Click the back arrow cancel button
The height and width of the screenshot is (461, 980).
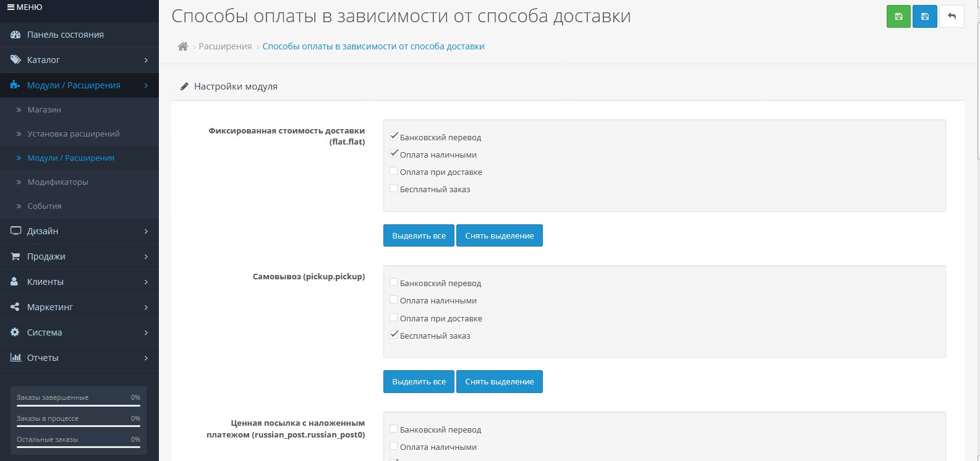click(x=952, y=17)
